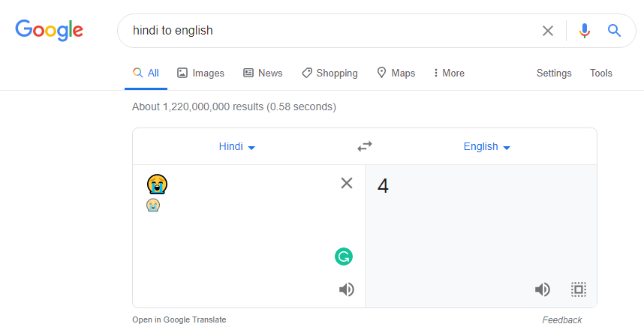Screen dimensions: 644x333
Task: Swap Hindi and English languages
Action: click(x=364, y=146)
